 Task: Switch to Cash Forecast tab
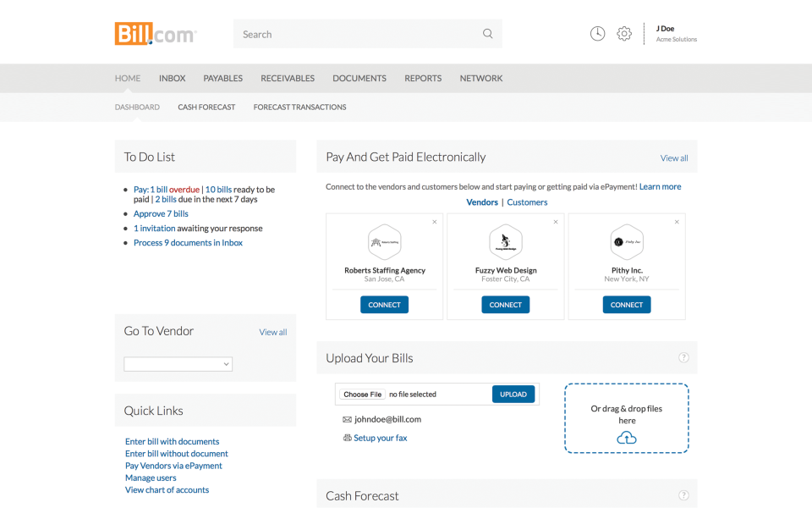[206, 108]
